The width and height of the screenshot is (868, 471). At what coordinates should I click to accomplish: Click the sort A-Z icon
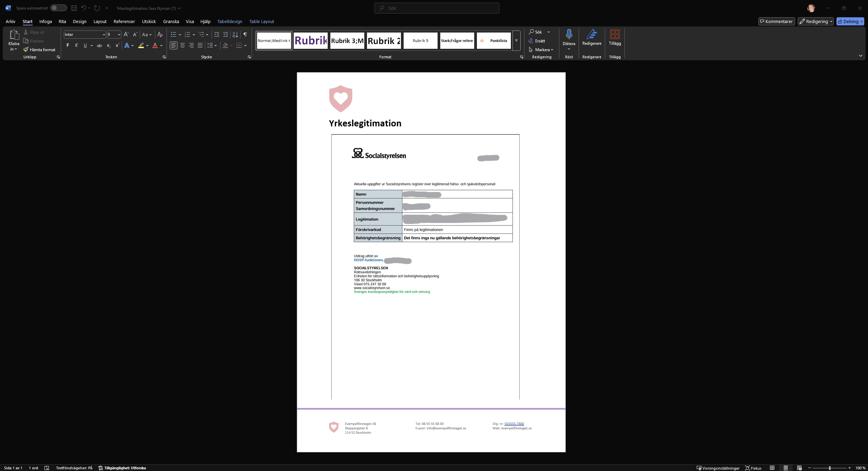point(235,35)
